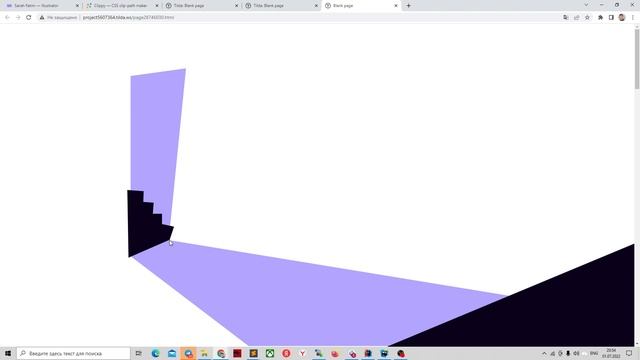The width and height of the screenshot is (640, 360).
Task: Reload the current browser page
Action: [x=29, y=18]
